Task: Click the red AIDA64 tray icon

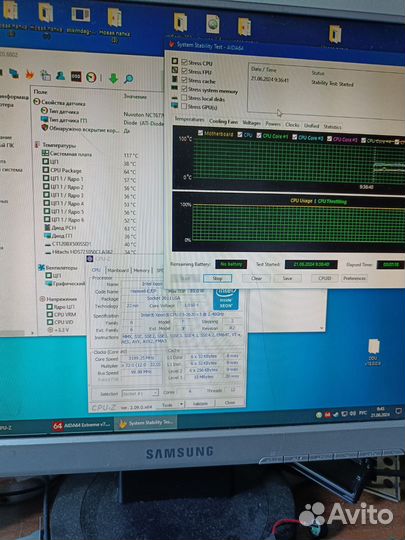Action: coord(328,415)
